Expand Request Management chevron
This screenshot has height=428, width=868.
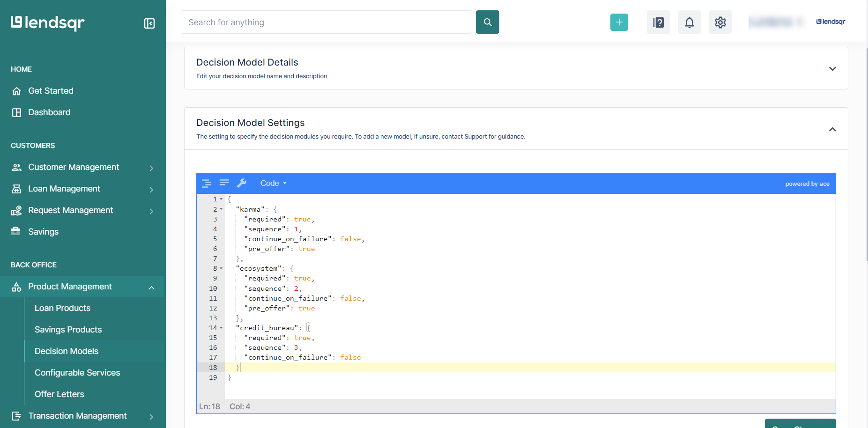click(151, 211)
